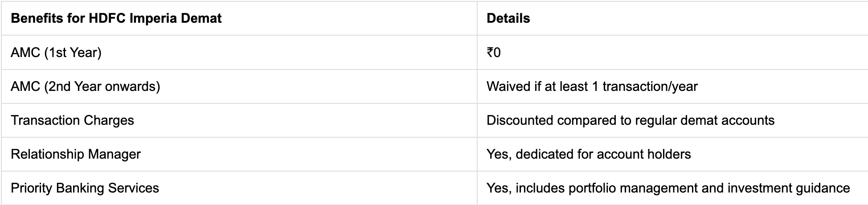Select the 'Details' column header

508,18
